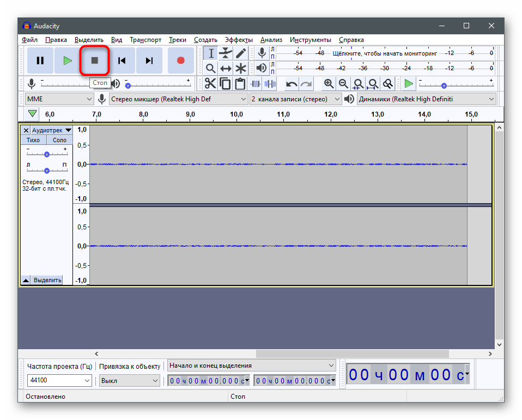Open the Выделить menu
Image resolution: width=522 pixels, height=420 pixels.
pos(89,40)
